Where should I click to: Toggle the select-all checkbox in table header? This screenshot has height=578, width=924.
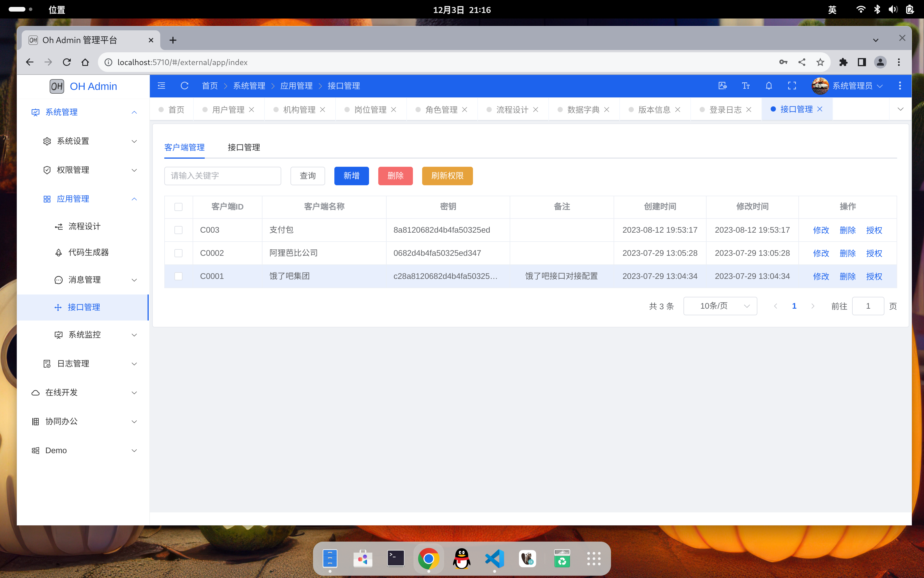click(x=178, y=207)
